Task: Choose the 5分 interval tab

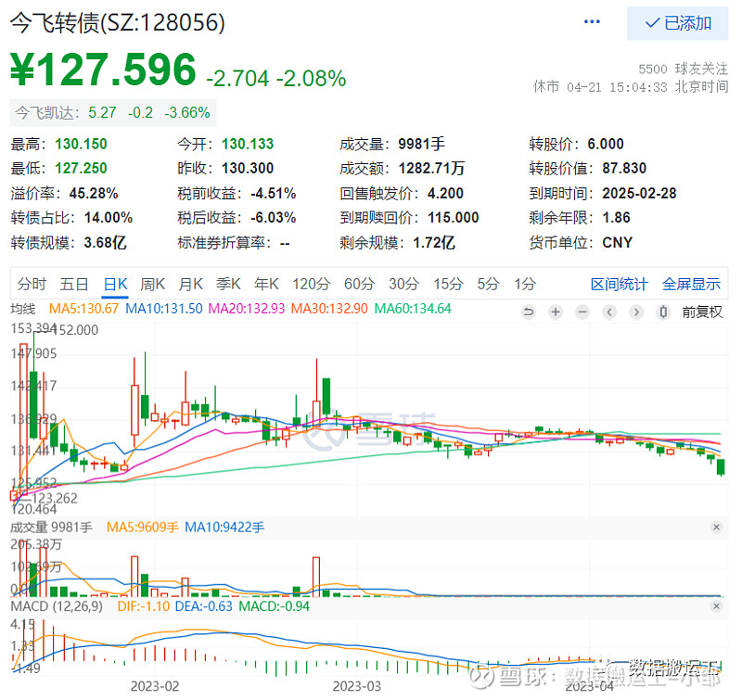Action: click(x=488, y=285)
